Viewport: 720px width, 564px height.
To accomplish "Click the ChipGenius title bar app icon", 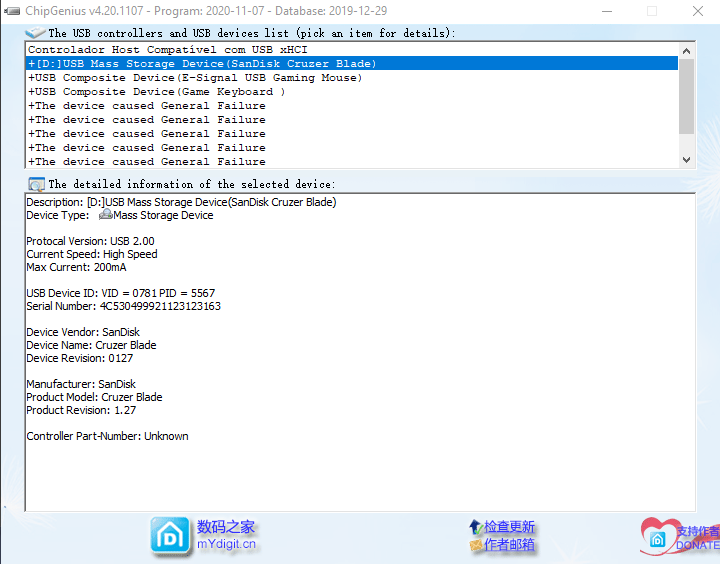I will [12, 11].
